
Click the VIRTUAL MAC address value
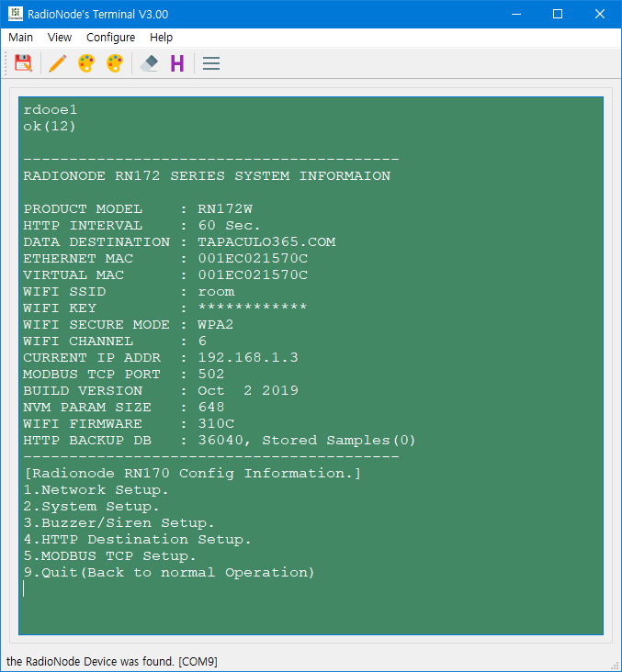click(x=253, y=275)
